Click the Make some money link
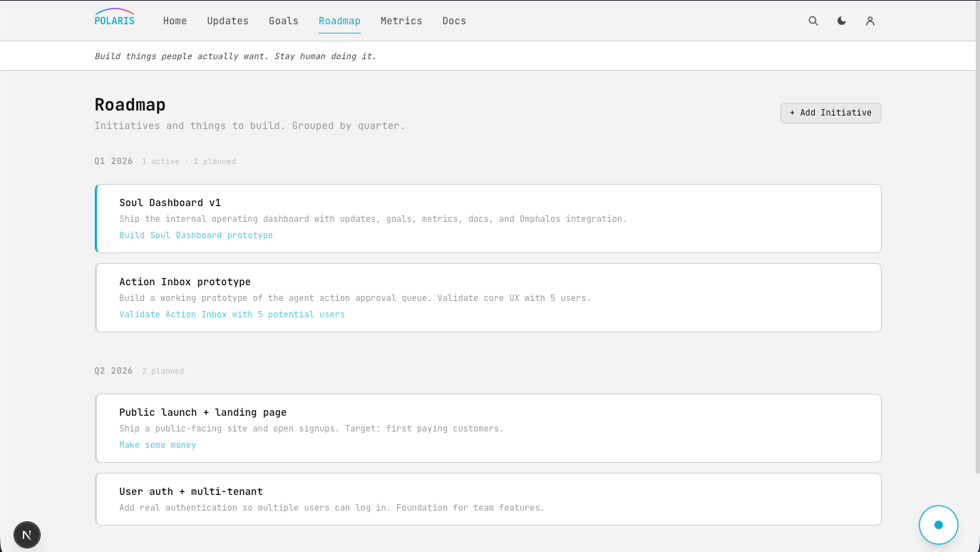The width and height of the screenshot is (980, 552). click(158, 445)
